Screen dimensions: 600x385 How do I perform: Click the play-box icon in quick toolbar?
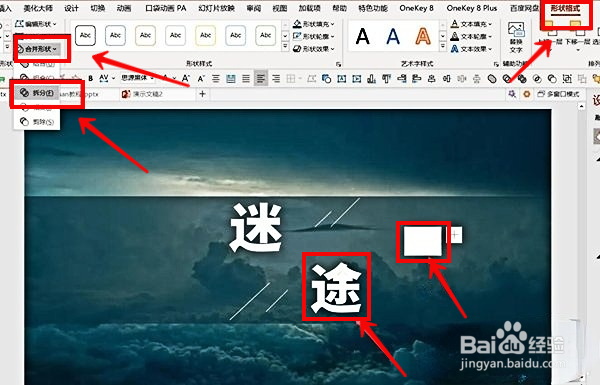pyautogui.click(x=357, y=79)
